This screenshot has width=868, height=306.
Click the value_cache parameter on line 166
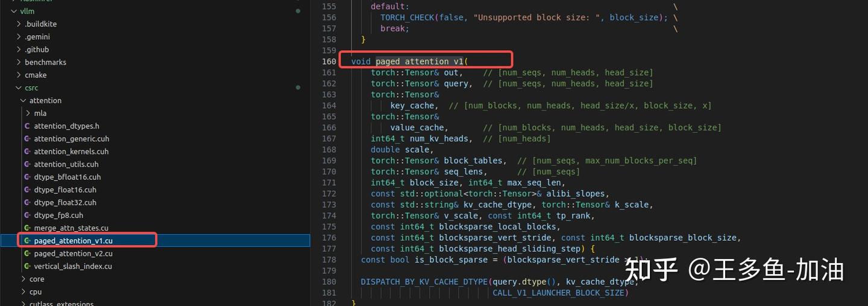(x=417, y=127)
